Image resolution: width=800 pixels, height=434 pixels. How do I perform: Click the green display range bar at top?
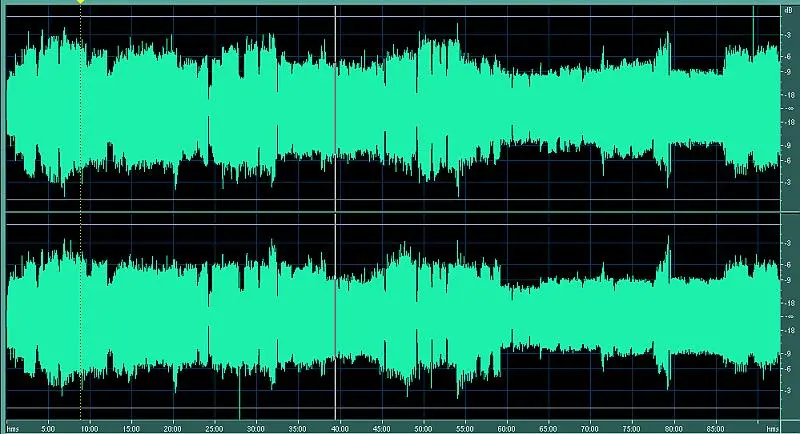pos(400,2)
